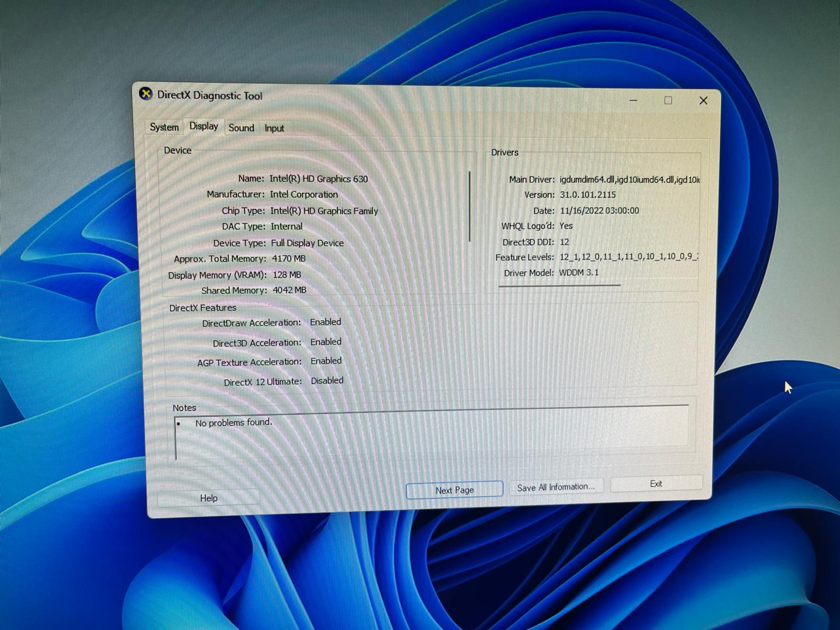Click the 'Display Memory (VRAM):' label
840x630 pixels.
217,275
